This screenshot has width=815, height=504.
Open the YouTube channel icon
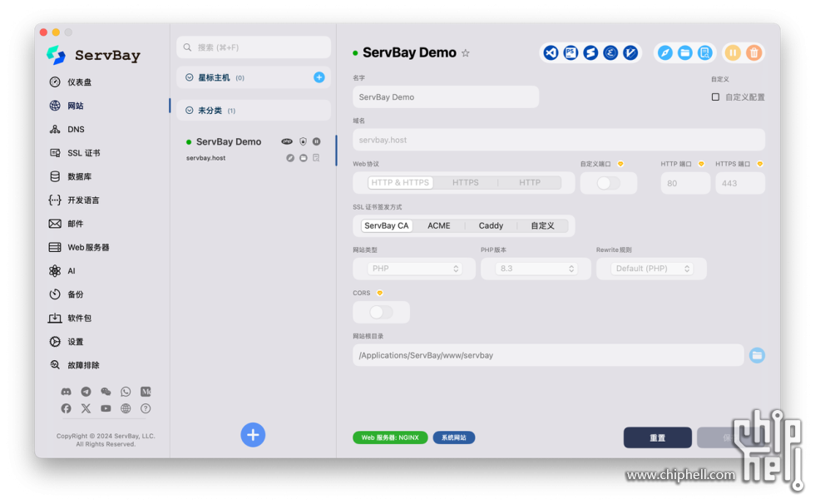[106, 408]
